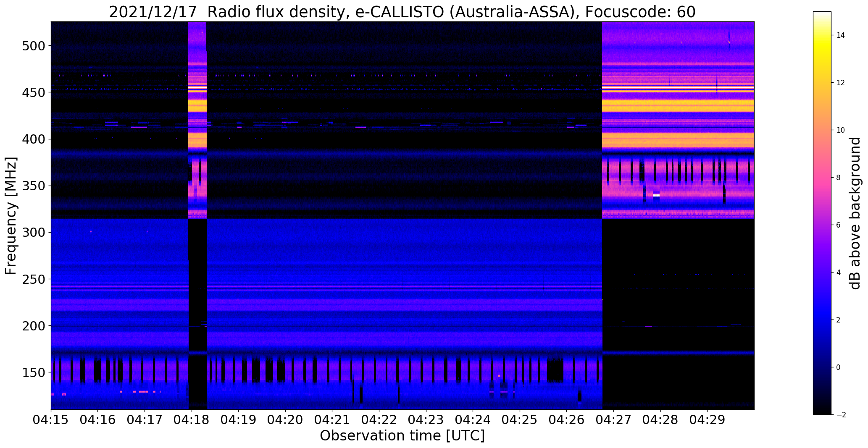Click the colorbar tick value 8

[839, 178]
